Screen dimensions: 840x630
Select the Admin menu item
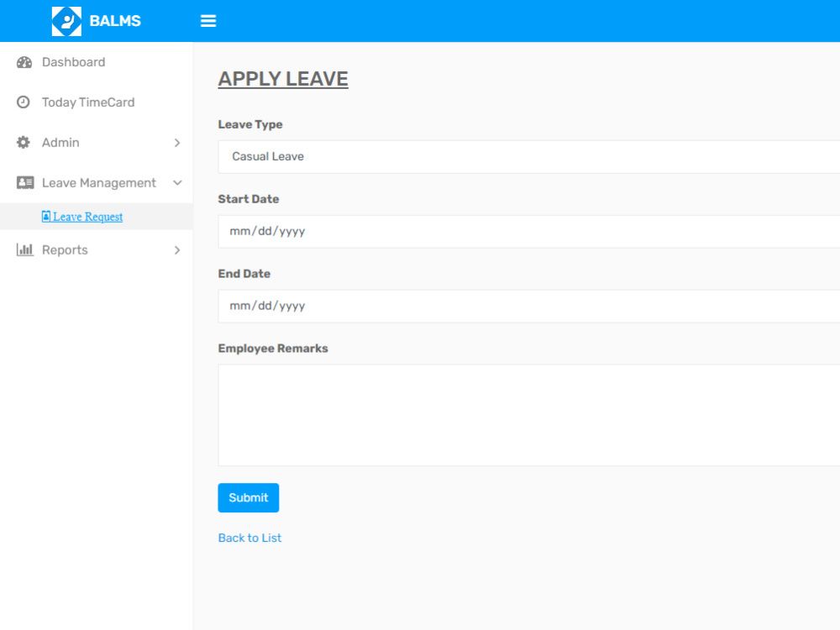pyautogui.click(x=97, y=143)
